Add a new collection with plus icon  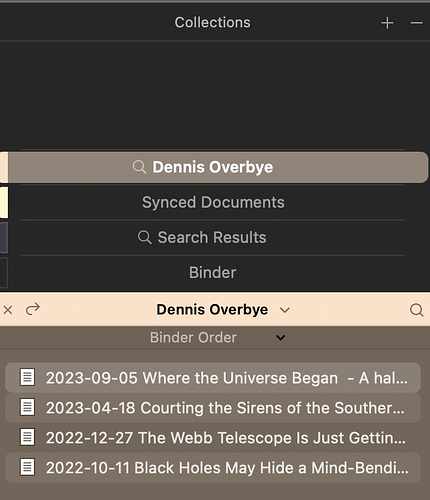tap(387, 23)
